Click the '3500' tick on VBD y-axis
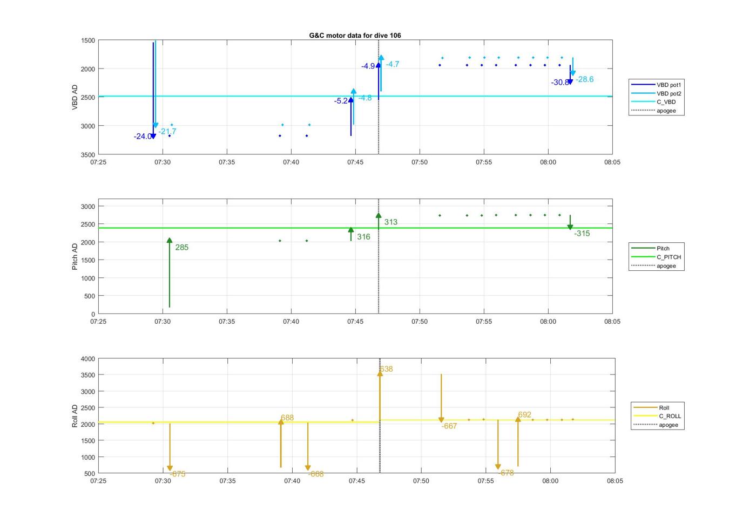756x532 pixels. (x=88, y=155)
